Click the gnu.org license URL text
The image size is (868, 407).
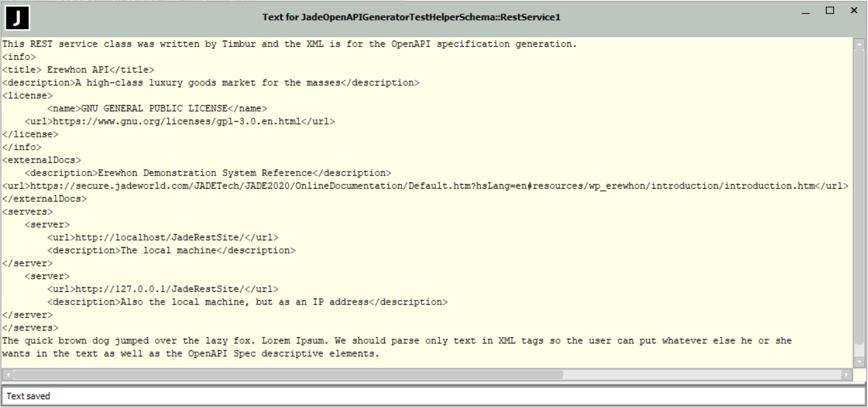click(176, 121)
